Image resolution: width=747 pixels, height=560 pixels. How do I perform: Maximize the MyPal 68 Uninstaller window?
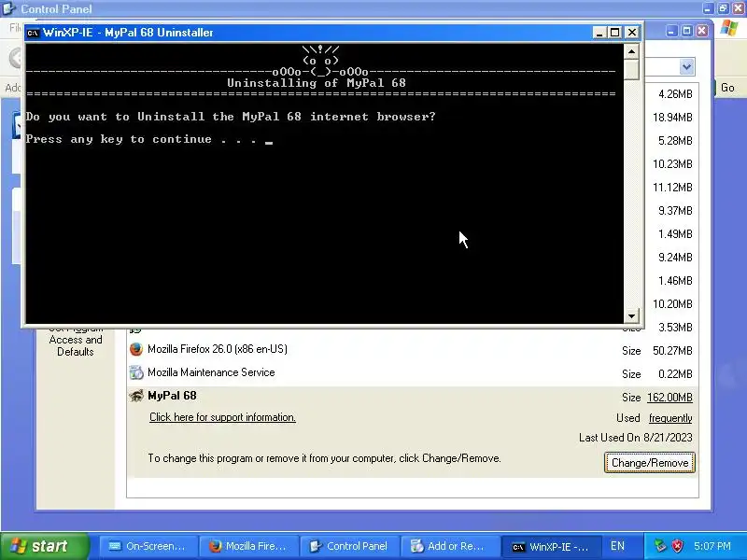[615, 33]
